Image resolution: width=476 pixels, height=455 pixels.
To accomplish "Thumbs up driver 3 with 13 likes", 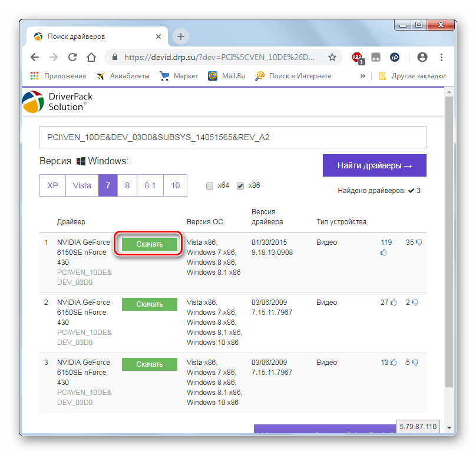I will 394,363.
